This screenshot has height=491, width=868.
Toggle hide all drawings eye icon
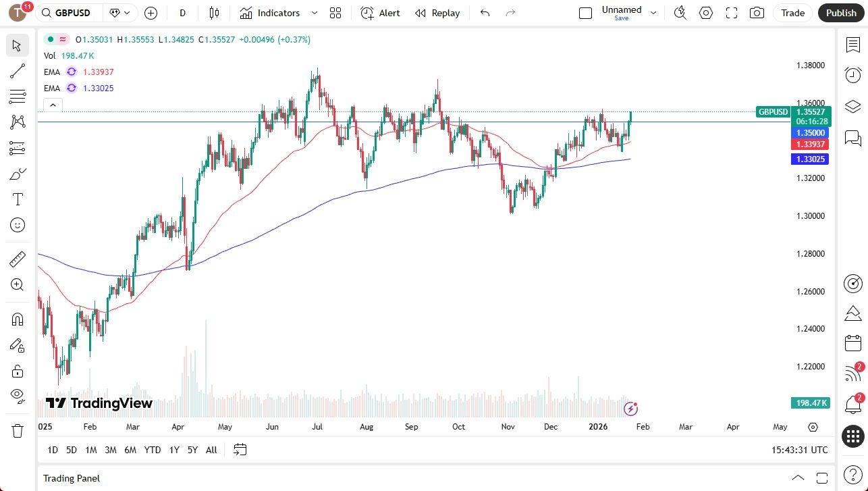(x=18, y=395)
